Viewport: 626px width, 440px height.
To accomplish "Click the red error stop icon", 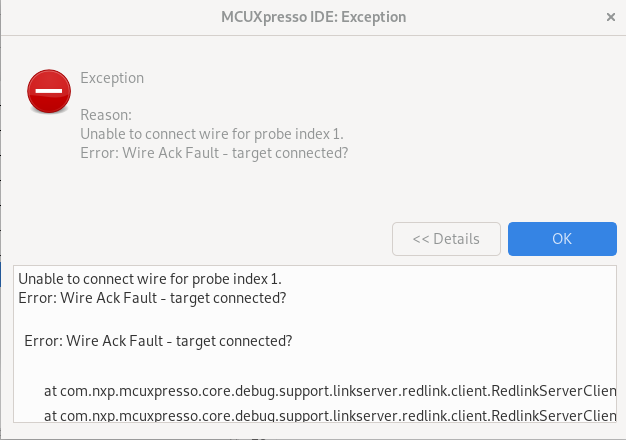I will [49, 91].
